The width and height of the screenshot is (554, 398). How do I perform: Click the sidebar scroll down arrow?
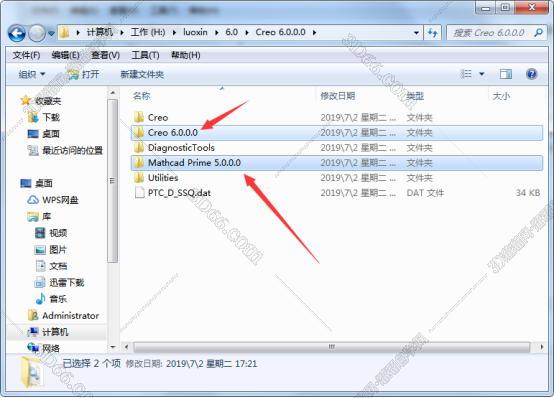113,347
